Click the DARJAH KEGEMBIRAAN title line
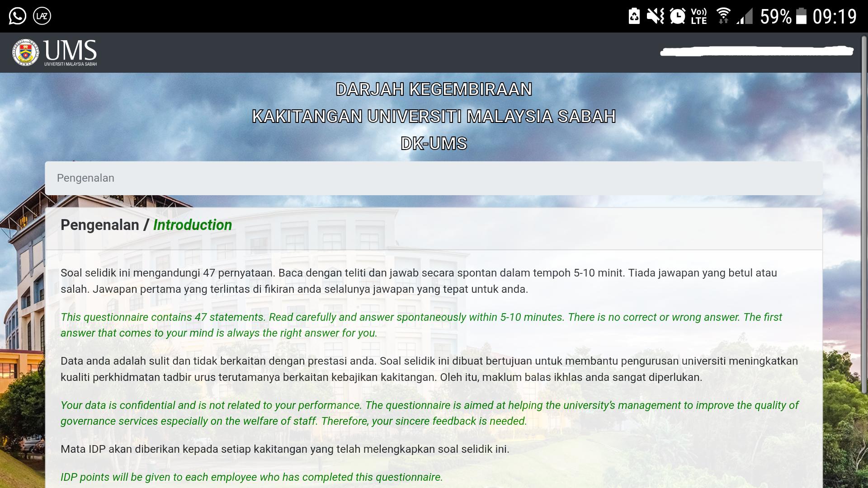Viewport: 868px width, 488px height. pos(434,89)
